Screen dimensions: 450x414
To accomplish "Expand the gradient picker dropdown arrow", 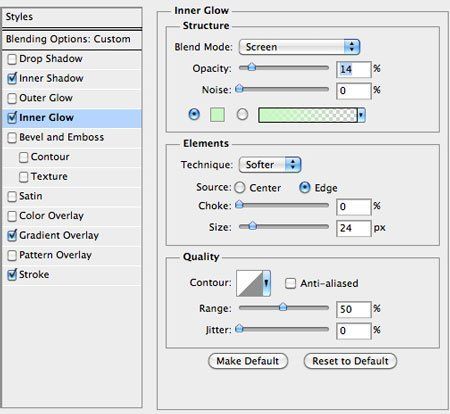I will [361, 115].
